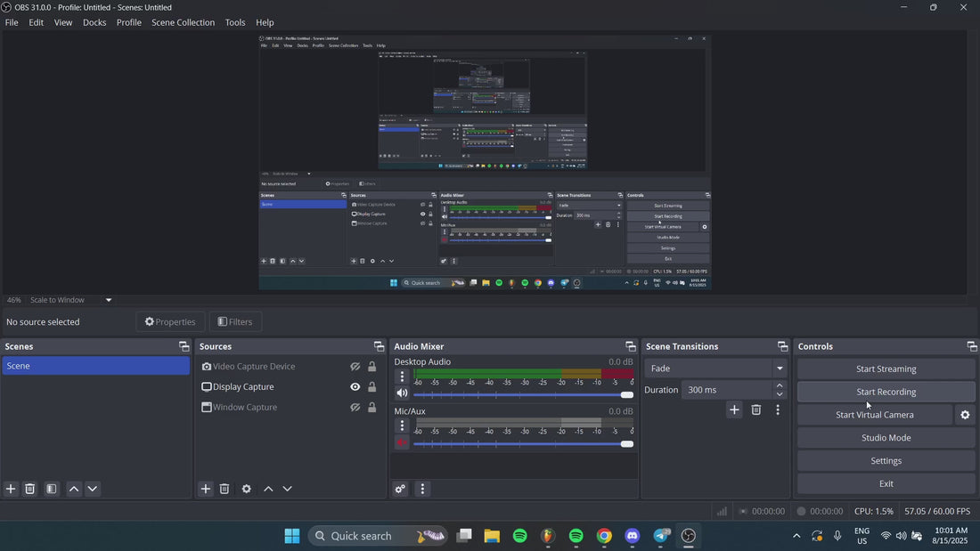The width and height of the screenshot is (980, 551).
Task: Decrease transition duration with down arrow
Action: pyautogui.click(x=780, y=394)
